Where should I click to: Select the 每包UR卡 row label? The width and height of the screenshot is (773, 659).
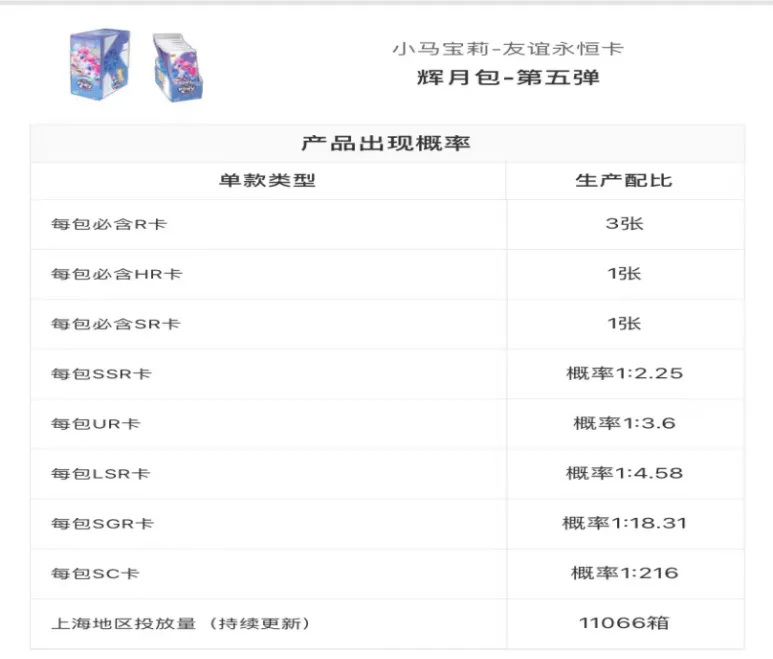coord(96,424)
